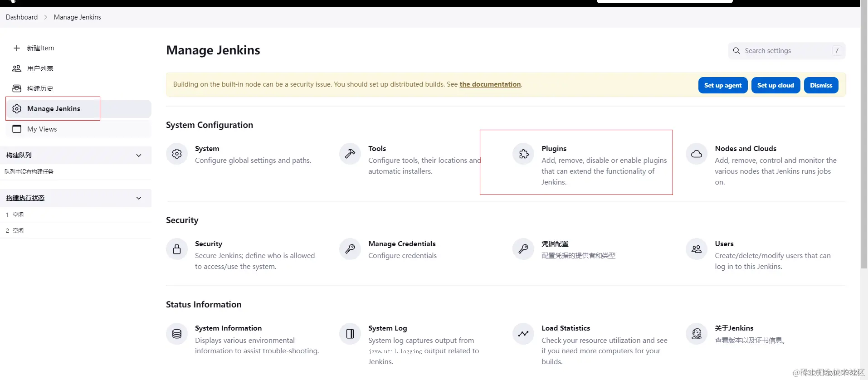
Task: Open the documentation link in banner
Action: [x=490, y=84]
